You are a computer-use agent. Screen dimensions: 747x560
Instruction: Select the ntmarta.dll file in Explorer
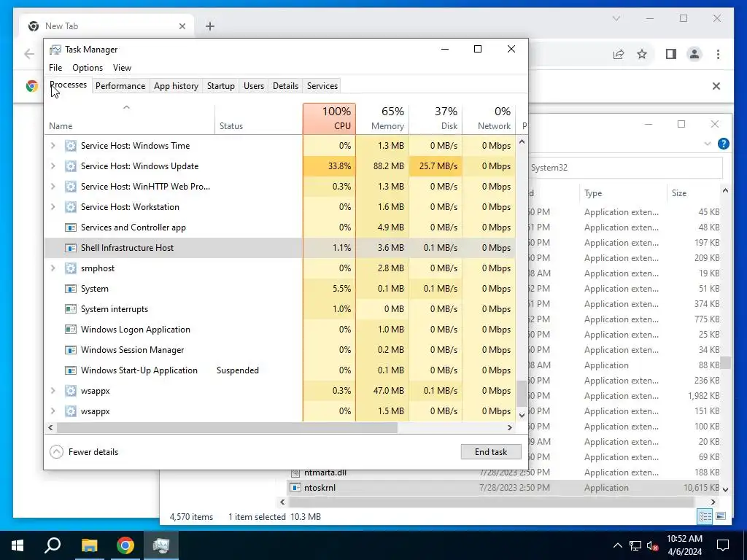(x=325, y=472)
